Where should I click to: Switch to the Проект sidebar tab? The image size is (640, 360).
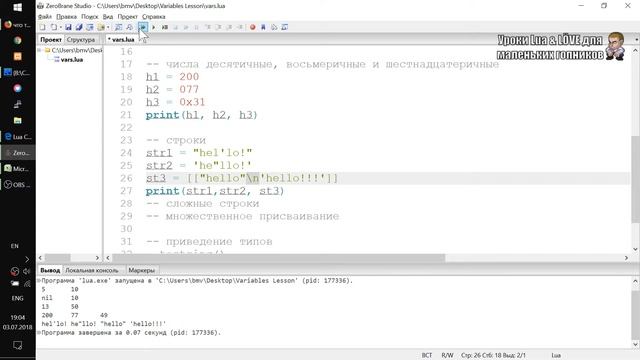pyautogui.click(x=51, y=40)
